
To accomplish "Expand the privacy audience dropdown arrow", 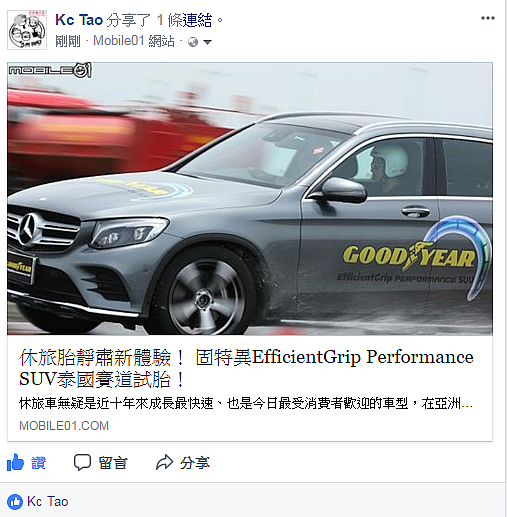I will click(207, 42).
